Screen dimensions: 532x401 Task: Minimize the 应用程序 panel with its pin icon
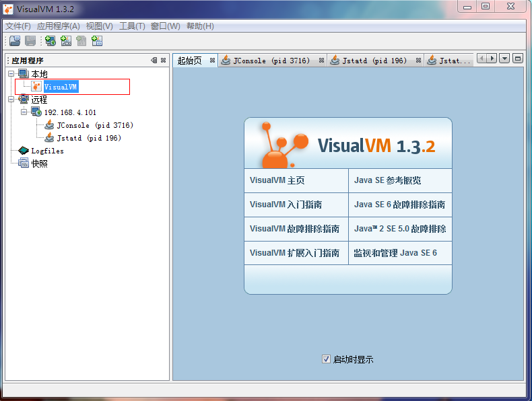point(154,61)
